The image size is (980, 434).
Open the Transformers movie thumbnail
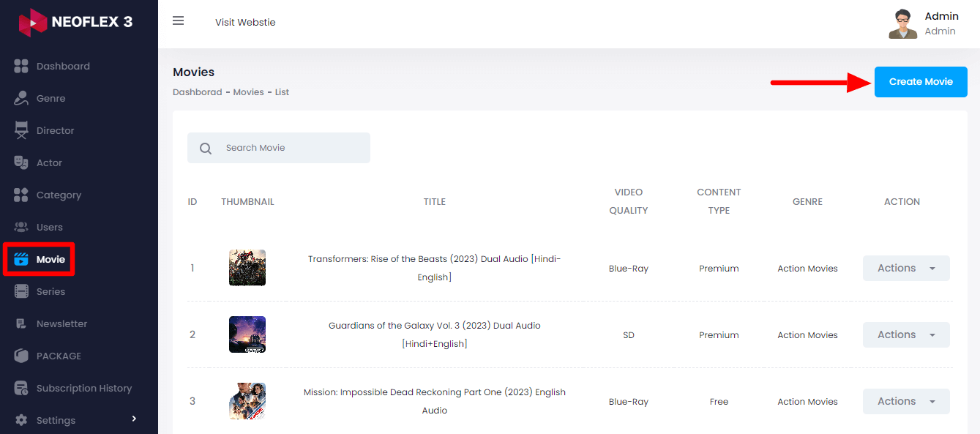tap(247, 268)
